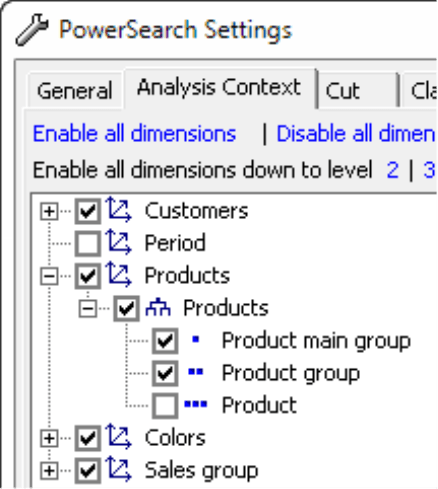Open the Cut tab
438x489 pixels.
(357, 90)
